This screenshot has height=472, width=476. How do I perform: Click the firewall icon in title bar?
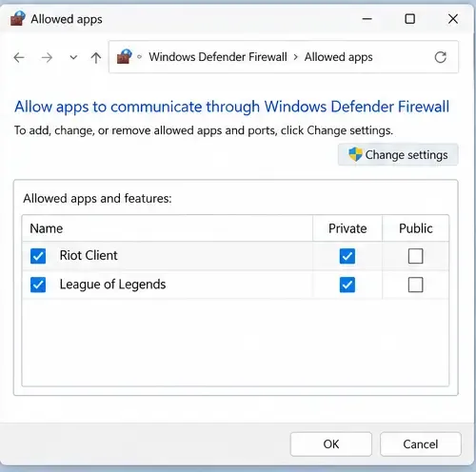click(17, 18)
